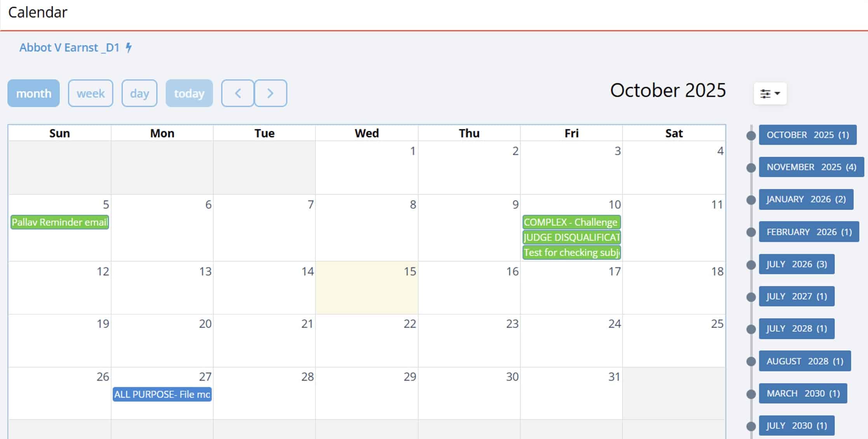Jump to January 2026 timeline entry
This screenshot has height=439, width=868.
point(806,199)
